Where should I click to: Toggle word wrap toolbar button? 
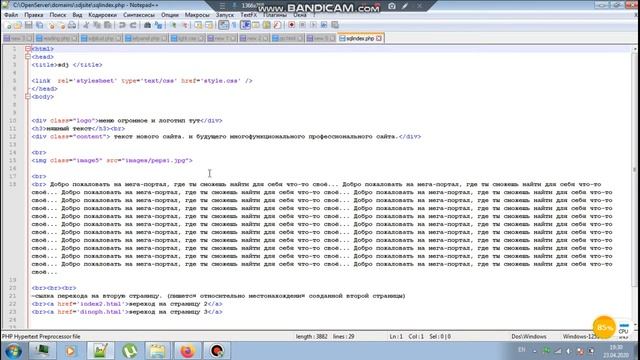tap(223, 25)
